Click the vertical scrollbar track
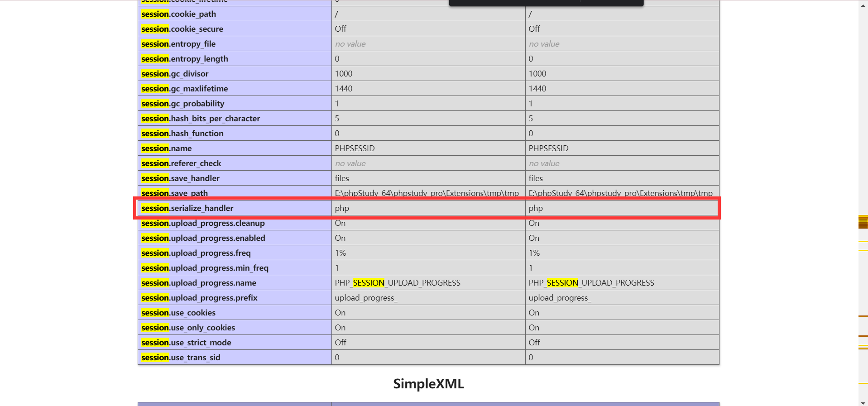This screenshot has width=868, height=406. click(863, 203)
